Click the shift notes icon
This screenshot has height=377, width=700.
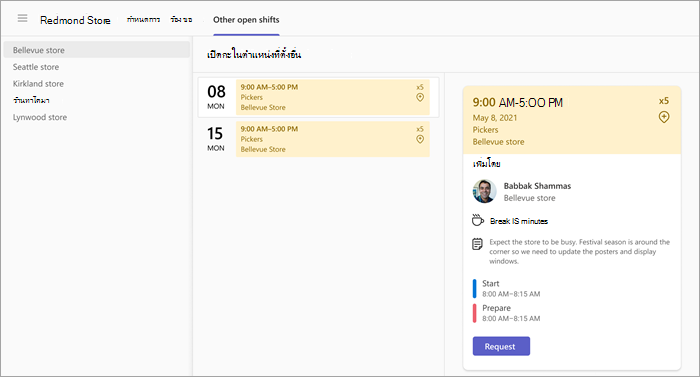click(x=477, y=244)
